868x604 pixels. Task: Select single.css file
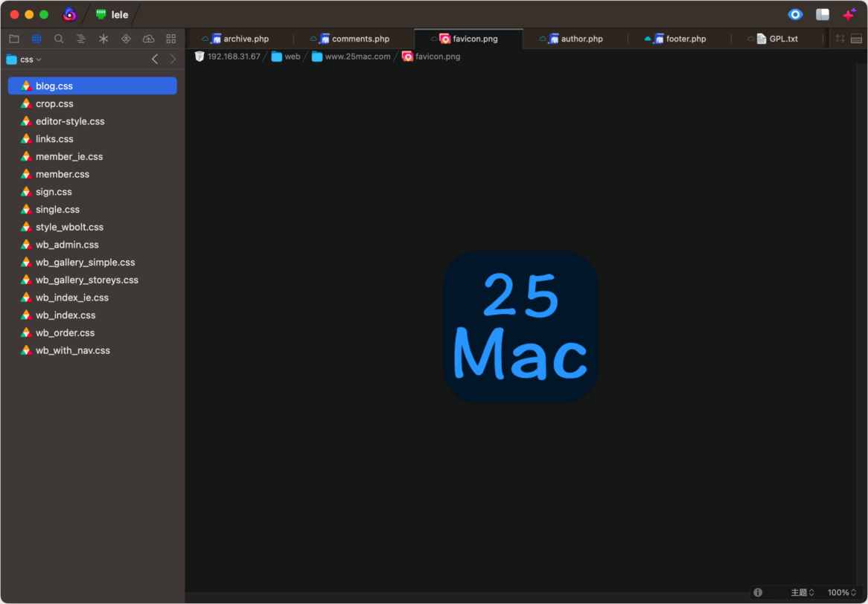92,210
